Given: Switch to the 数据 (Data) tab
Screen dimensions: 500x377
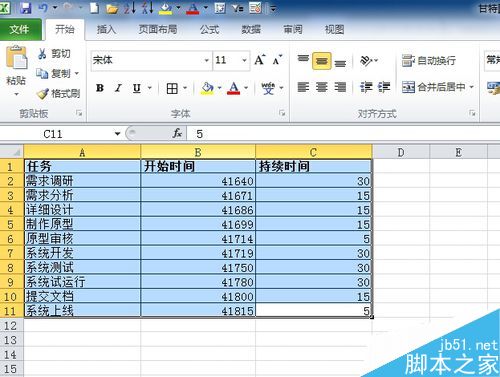Looking at the screenshot, I should 251,30.
